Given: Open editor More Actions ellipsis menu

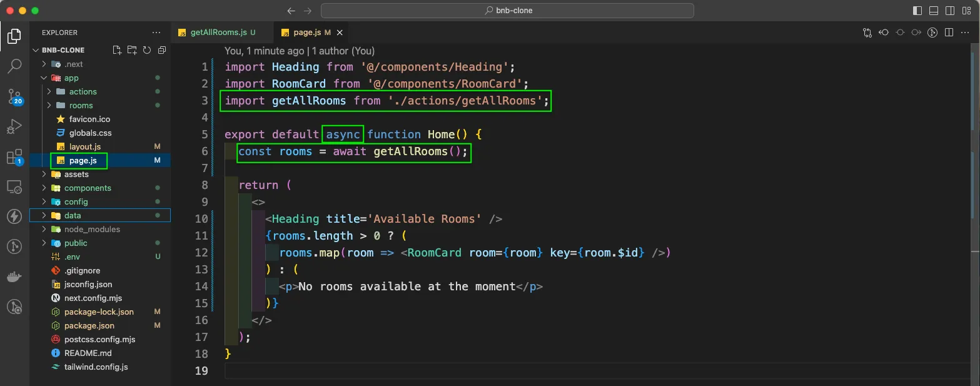Looking at the screenshot, I should [965, 33].
